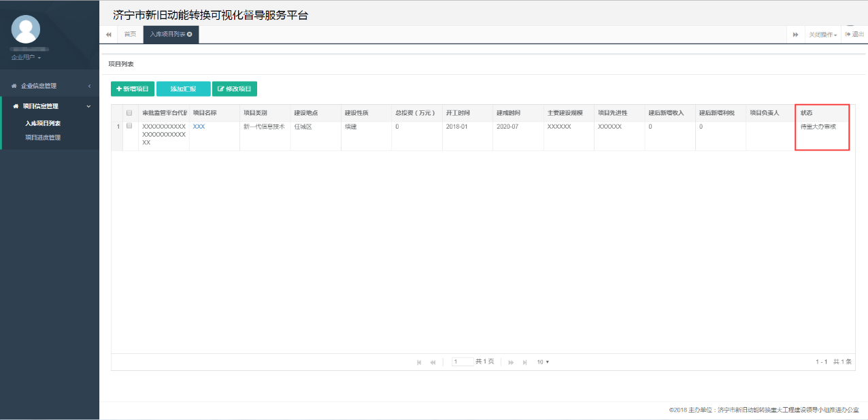868x420 pixels.
Task: Open the project link labeled XXX
Action: pyautogui.click(x=199, y=126)
